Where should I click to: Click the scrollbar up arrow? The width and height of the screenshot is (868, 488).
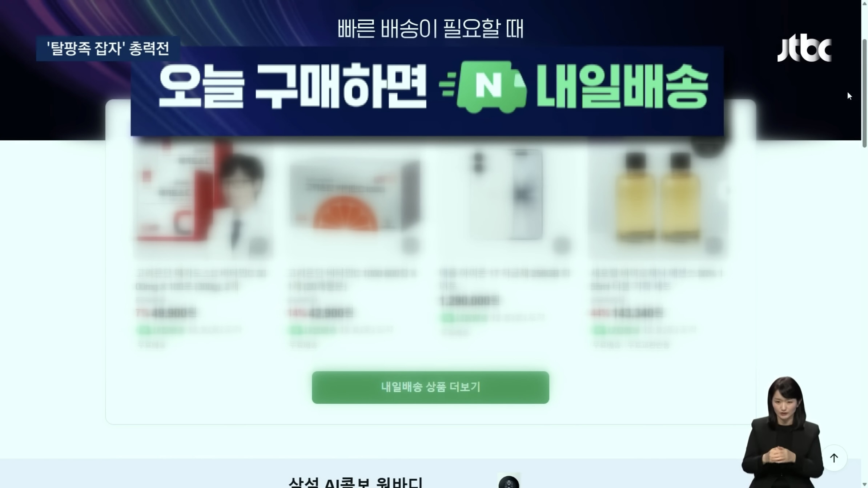864,3
